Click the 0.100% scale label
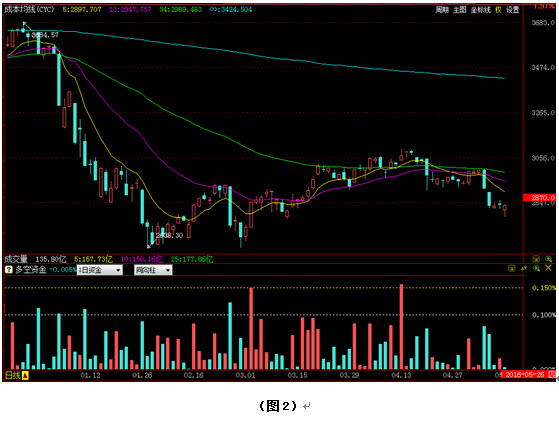The image size is (559, 423). pos(544,315)
